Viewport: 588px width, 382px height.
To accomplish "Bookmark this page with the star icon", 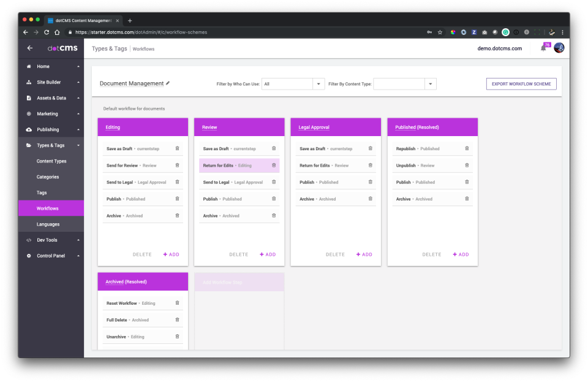I will point(440,32).
